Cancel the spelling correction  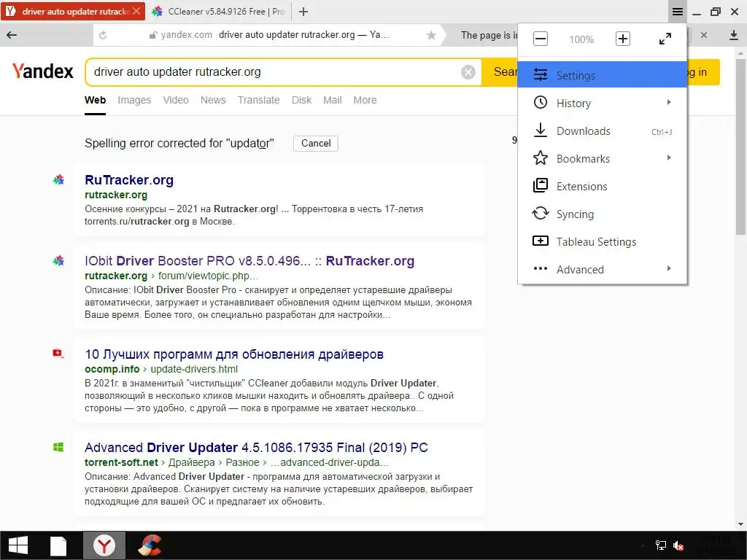click(x=316, y=144)
